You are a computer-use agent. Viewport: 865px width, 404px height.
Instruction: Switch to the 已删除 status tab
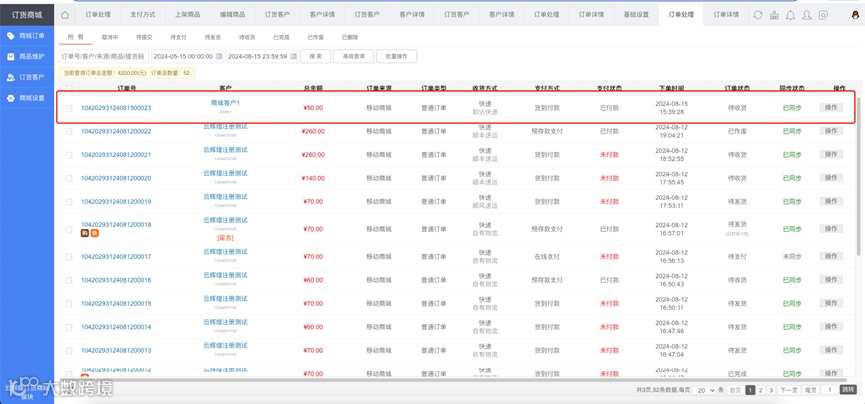pos(349,38)
